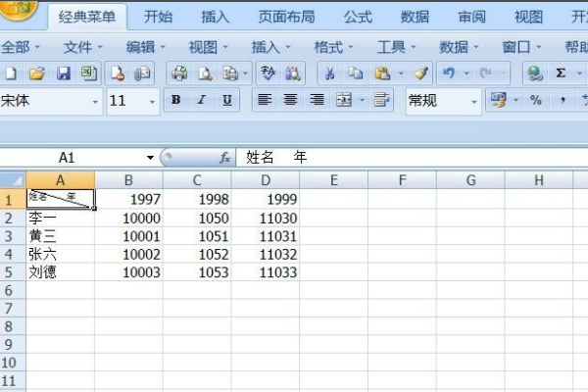Open file with the folder icon

(37, 73)
